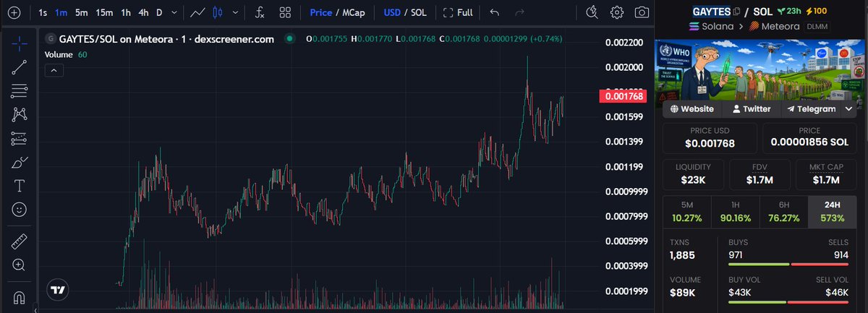Select the 4h timeframe

pyautogui.click(x=144, y=12)
